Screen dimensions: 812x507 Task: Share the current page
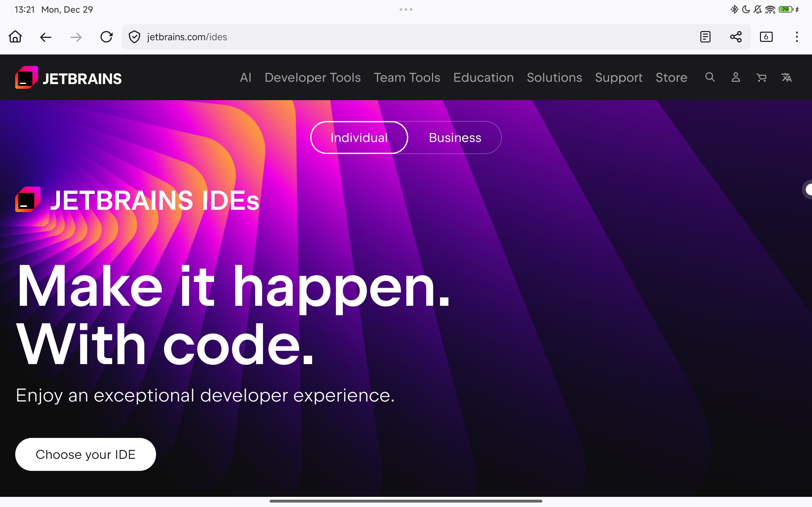click(x=736, y=36)
